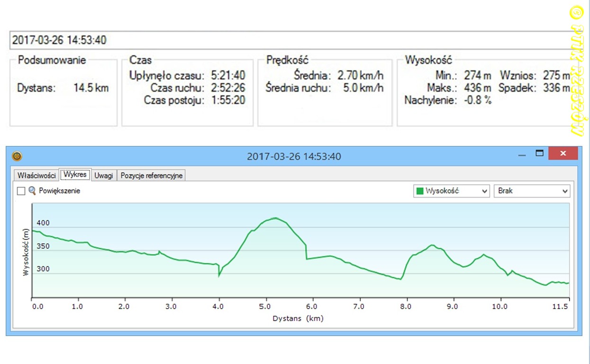Click the Powiększenie label text
590x364 pixels.
tap(59, 191)
